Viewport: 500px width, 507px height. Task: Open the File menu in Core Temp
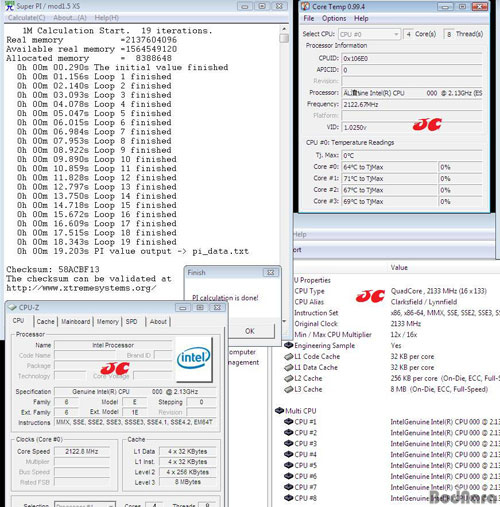pos(309,18)
